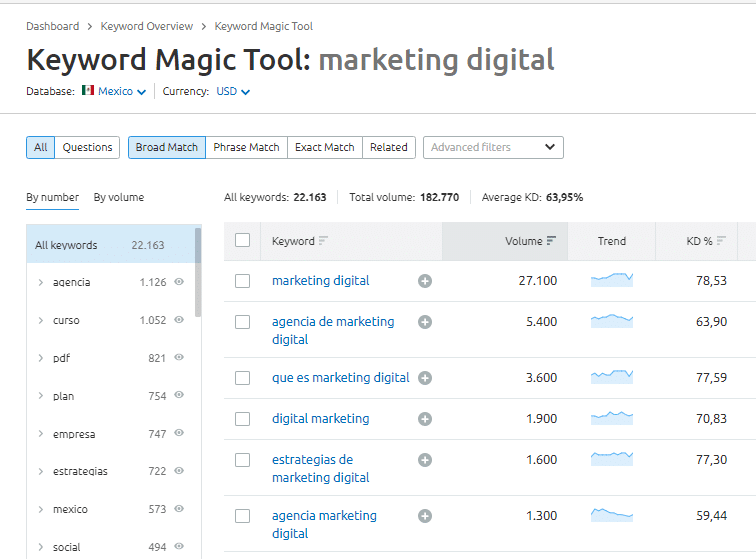Add 'marketing digital' keyword via plus icon

point(425,281)
